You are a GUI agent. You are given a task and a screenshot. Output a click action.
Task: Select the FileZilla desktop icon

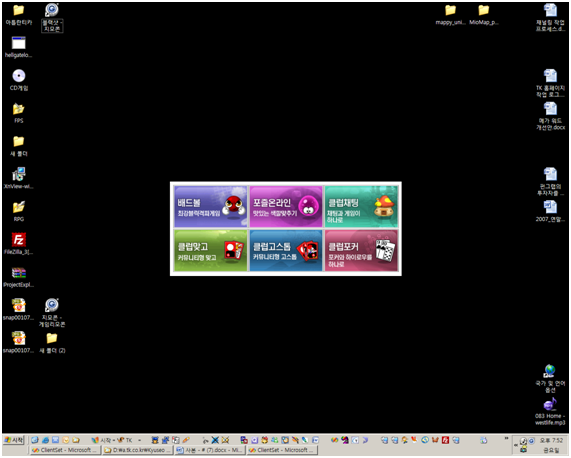pyautogui.click(x=19, y=240)
